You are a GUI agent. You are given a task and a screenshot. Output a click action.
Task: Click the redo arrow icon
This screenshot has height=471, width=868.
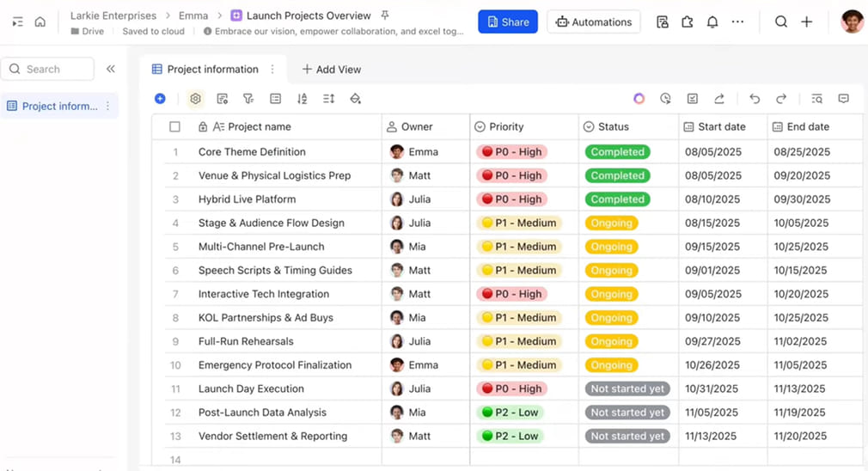(x=781, y=99)
